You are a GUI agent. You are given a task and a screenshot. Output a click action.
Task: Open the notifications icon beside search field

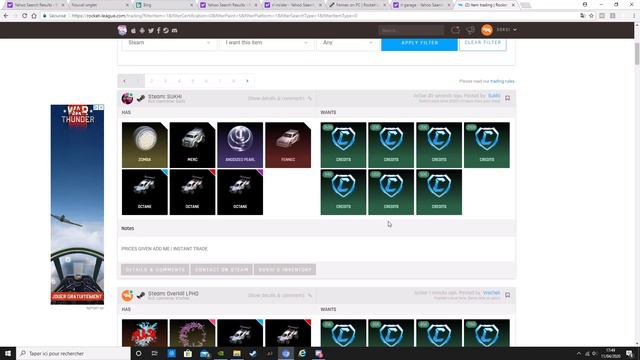(455, 30)
